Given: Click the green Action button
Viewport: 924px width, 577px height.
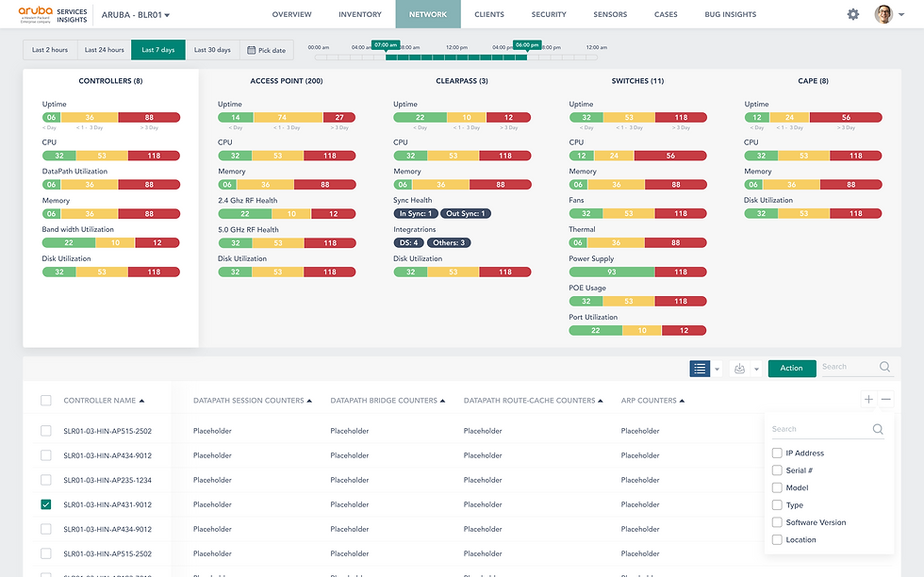Looking at the screenshot, I should pyautogui.click(x=791, y=369).
